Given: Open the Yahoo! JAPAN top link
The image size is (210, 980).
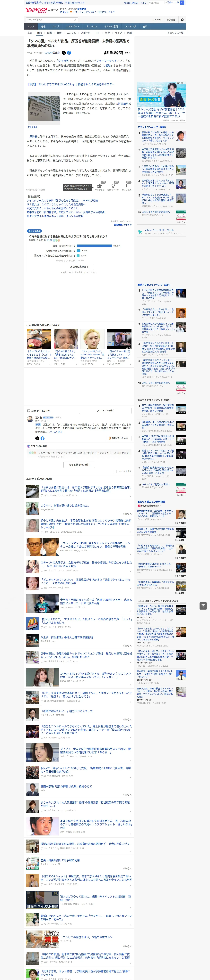Looking at the screenshot, I should click(x=131, y=3).
